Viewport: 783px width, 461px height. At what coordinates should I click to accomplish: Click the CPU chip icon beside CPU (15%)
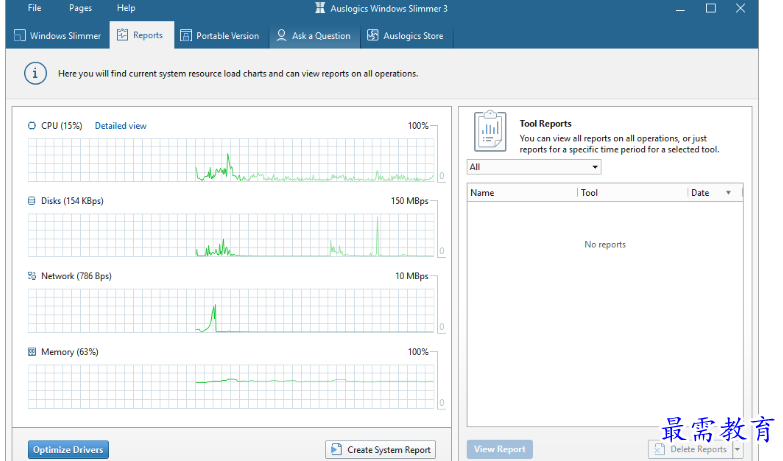pyautogui.click(x=32, y=126)
